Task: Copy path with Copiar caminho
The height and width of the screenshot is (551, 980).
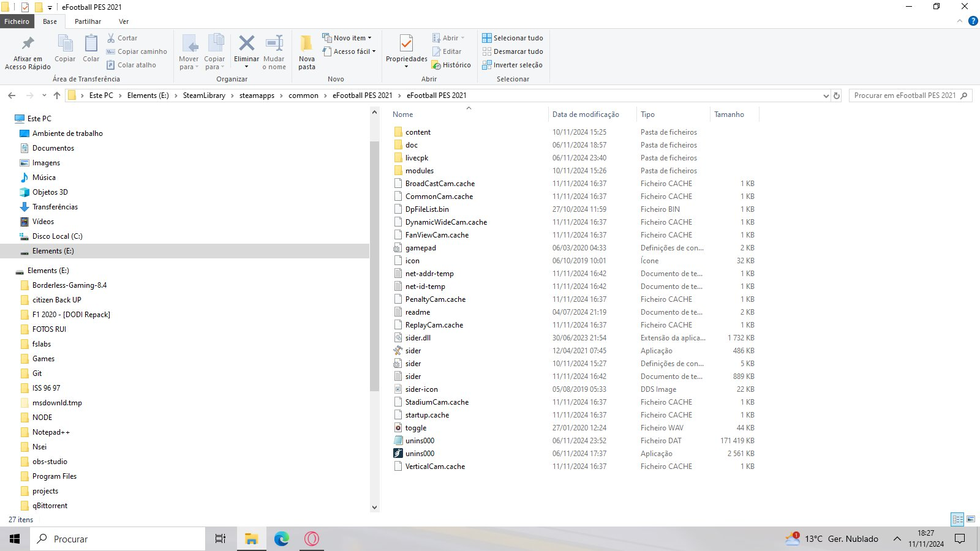Action: click(137, 51)
